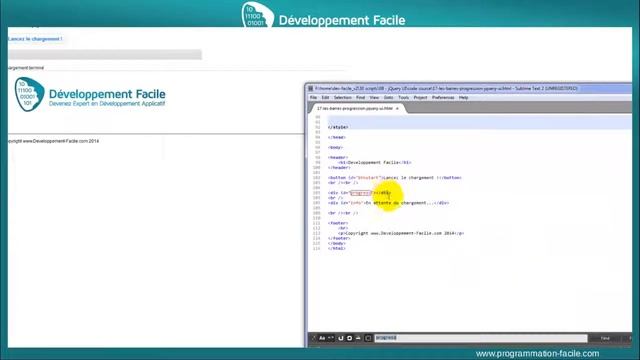The height and width of the screenshot is (360, 640).
Task: Open the Help menu
Action: click(463, 98)
